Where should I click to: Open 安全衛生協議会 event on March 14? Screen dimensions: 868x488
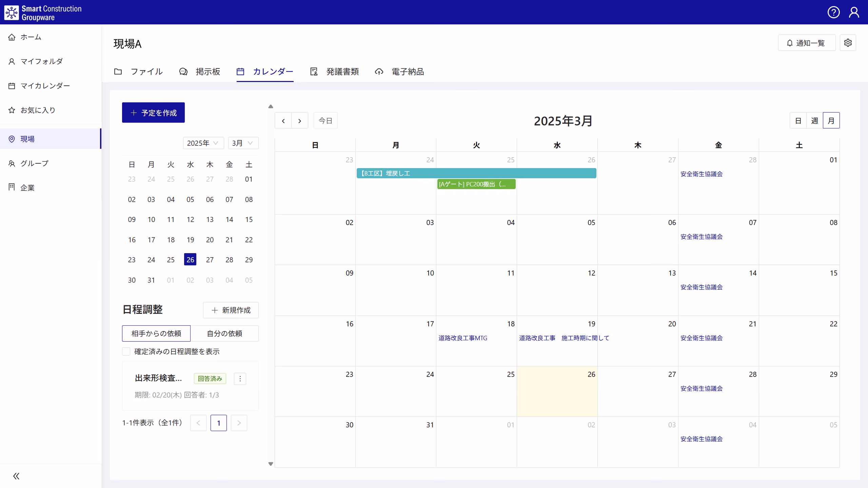coord(702,287)
